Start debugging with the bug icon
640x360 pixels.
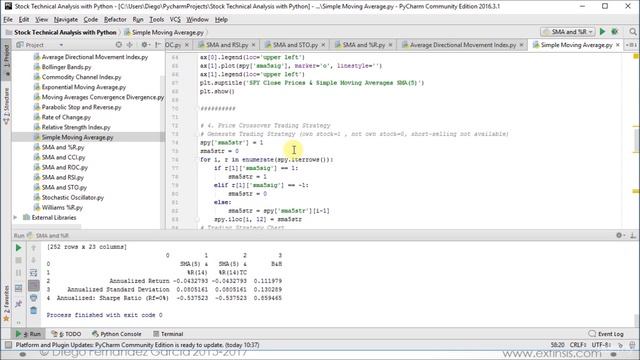pyautogui.click(x=615, y=32)
